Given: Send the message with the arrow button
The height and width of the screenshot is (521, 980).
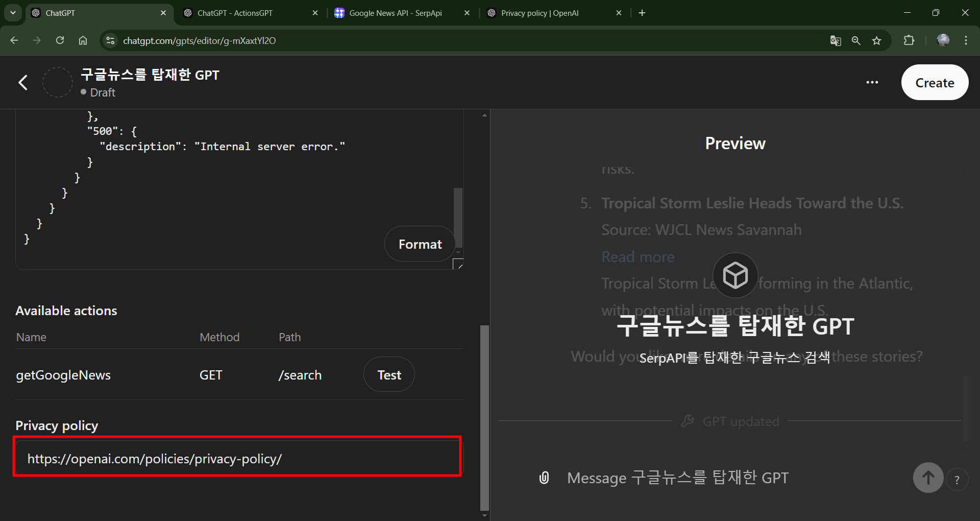Looking at the screenshot, I should pos(928,478).
